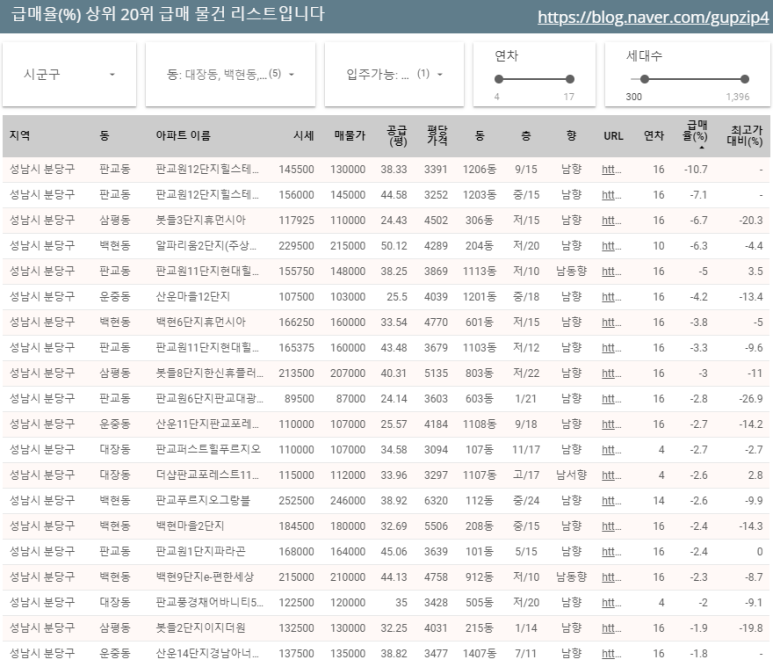Open URL link for 봇들2단지이지더원
The height and width of the screenshot is (667, 773).
[611, 629]
